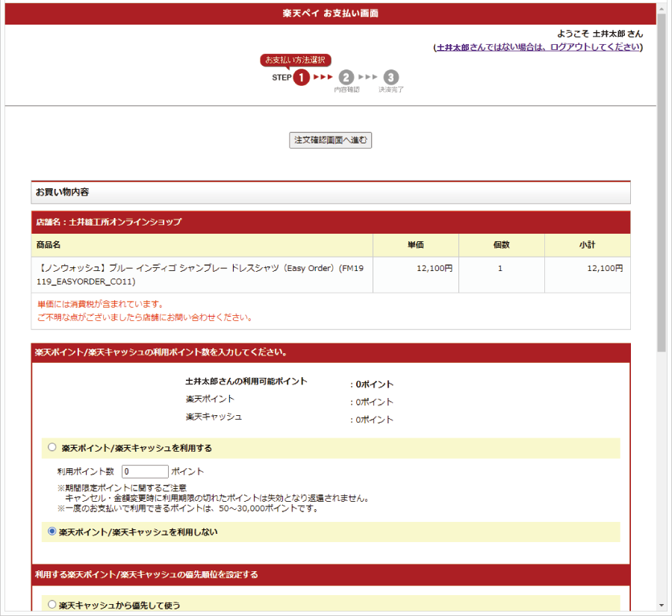
Task: Click the vertical scrollbar thumb
Action: [662, 182]
